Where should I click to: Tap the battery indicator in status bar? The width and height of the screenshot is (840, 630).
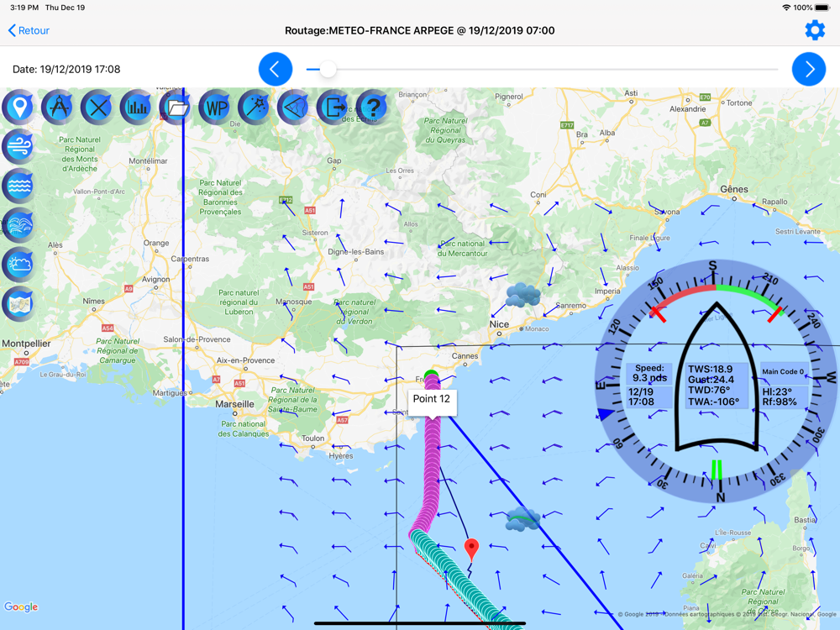coord(822,8)
